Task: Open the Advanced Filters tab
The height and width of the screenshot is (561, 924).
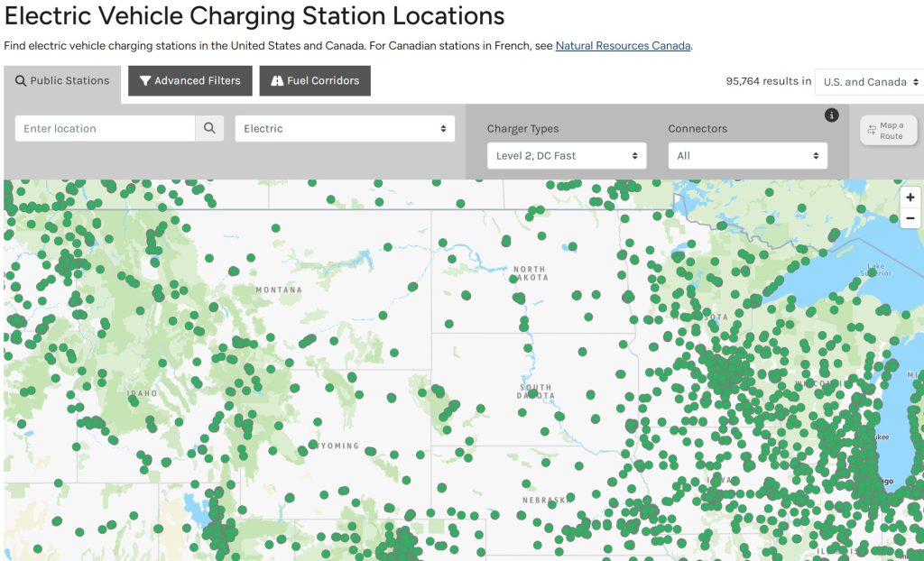Action: pyautogui.click(x=190, y=81)
